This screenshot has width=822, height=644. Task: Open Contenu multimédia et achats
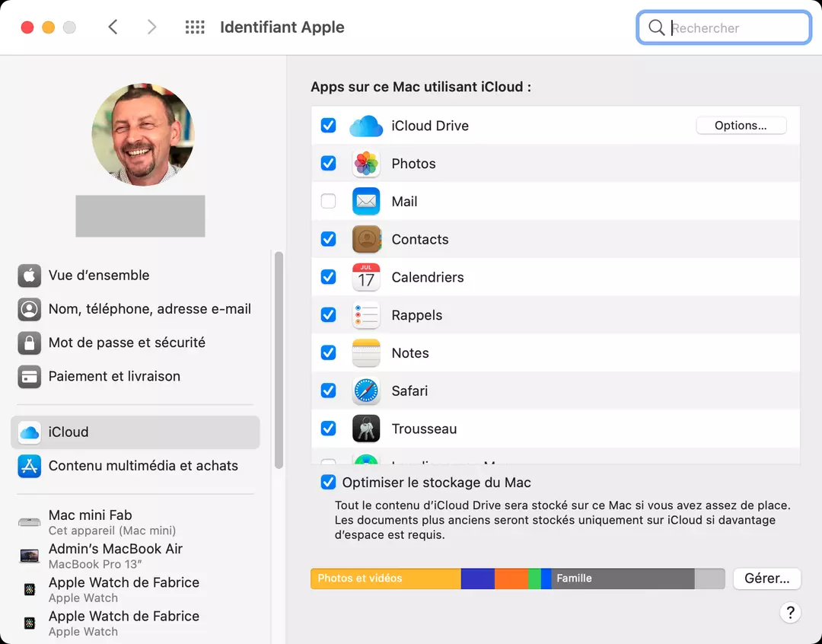pos(135,466)
